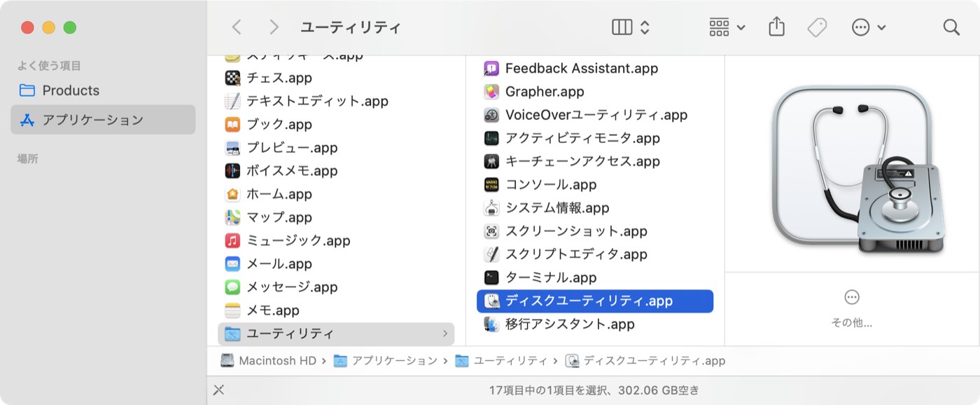Viewport: 980px width, 405px height.
Task: Open the ellipsis action menu in toolbar
Action: tap(869, 27)
